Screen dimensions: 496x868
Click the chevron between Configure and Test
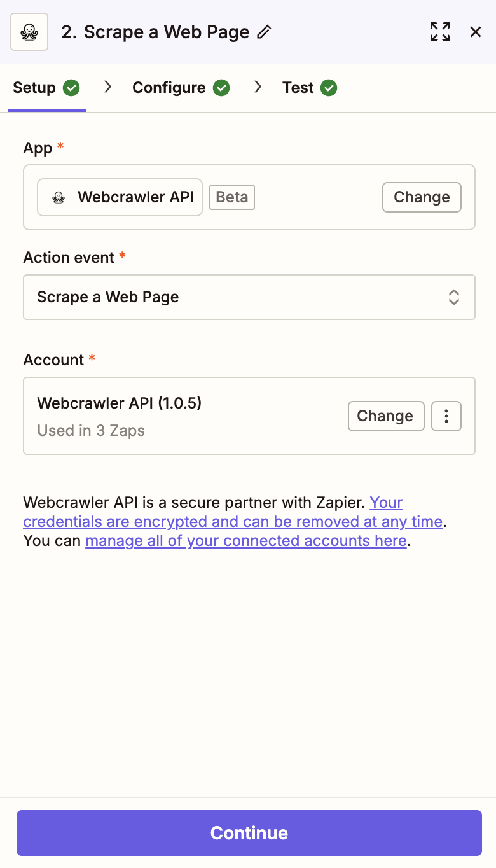point(258,87)
